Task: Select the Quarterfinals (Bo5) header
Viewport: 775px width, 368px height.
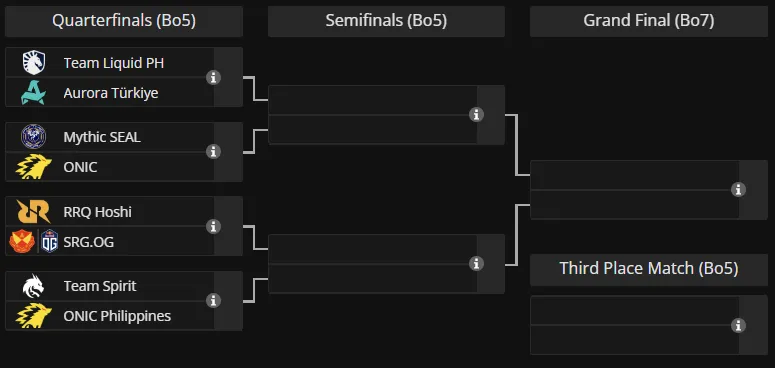Action: point(124,21)
